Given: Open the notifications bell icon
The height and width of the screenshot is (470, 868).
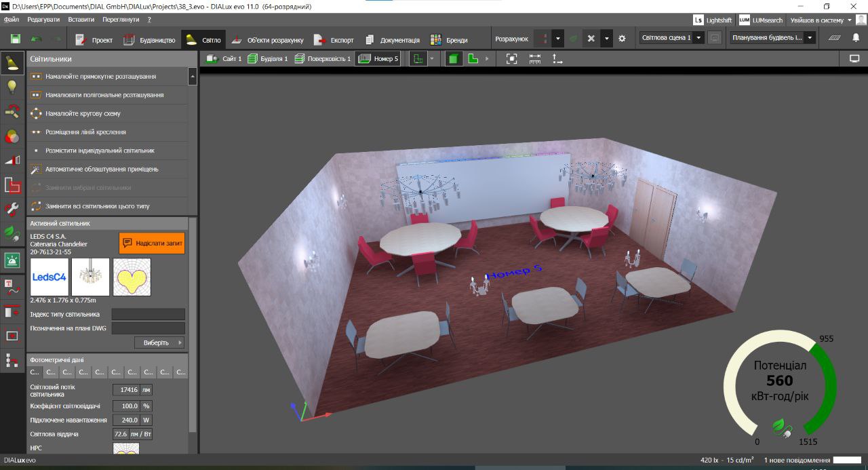Looking at the screenshot, I should pyautogui.click(x=856, y=38).
